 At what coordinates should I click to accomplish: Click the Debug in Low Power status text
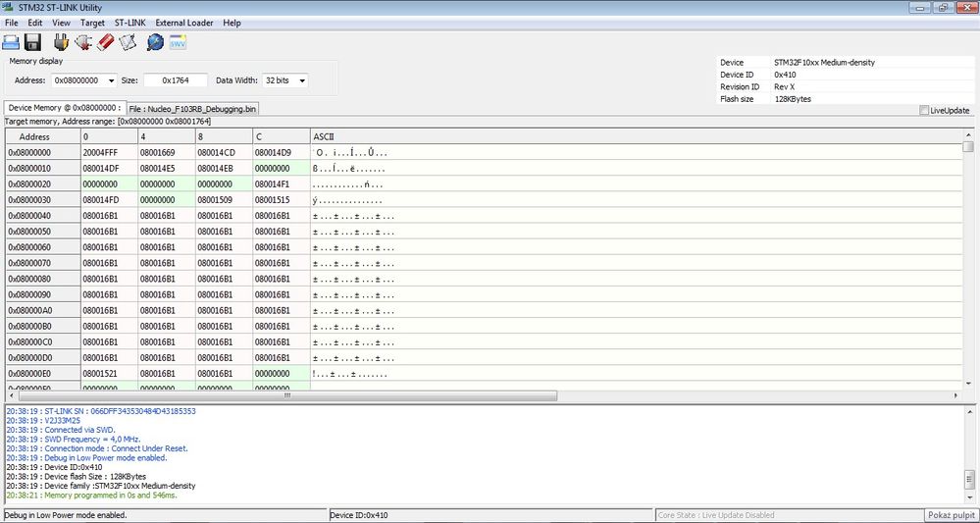click(x=66, y=515)
